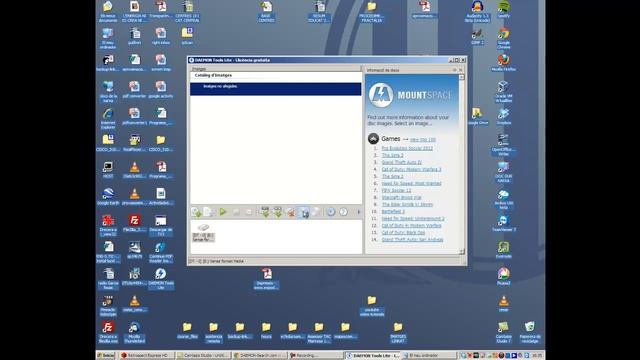Open the Picasa 3 desktop icon
Viewport: 640px width, 360px height.
(504, 276)
